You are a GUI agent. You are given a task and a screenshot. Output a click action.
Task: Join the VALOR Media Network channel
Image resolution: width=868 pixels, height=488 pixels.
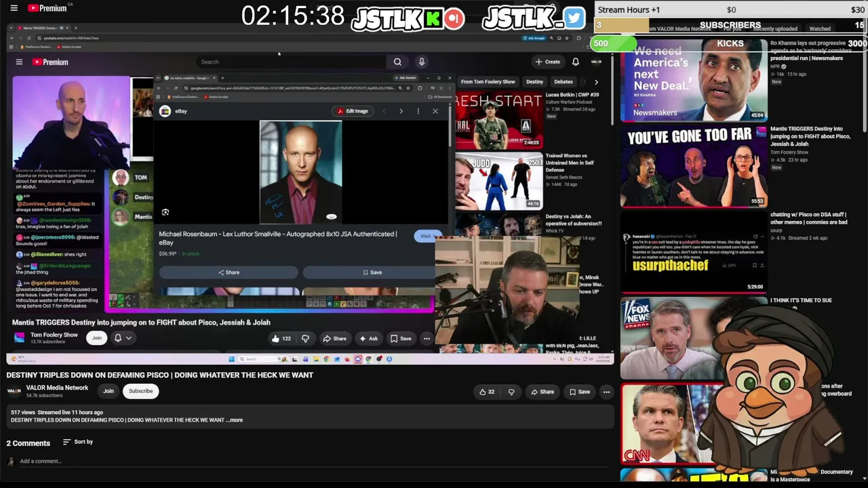pos(108,391)
